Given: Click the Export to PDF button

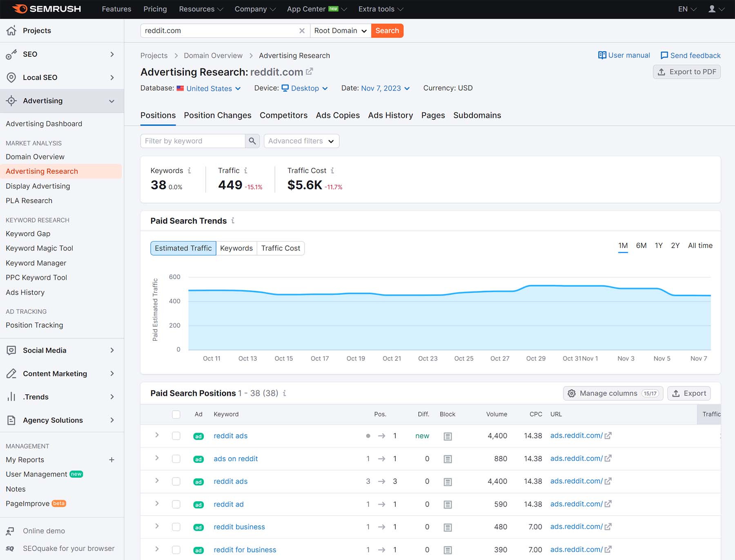Looking at the screenshot, I should 686,72.
